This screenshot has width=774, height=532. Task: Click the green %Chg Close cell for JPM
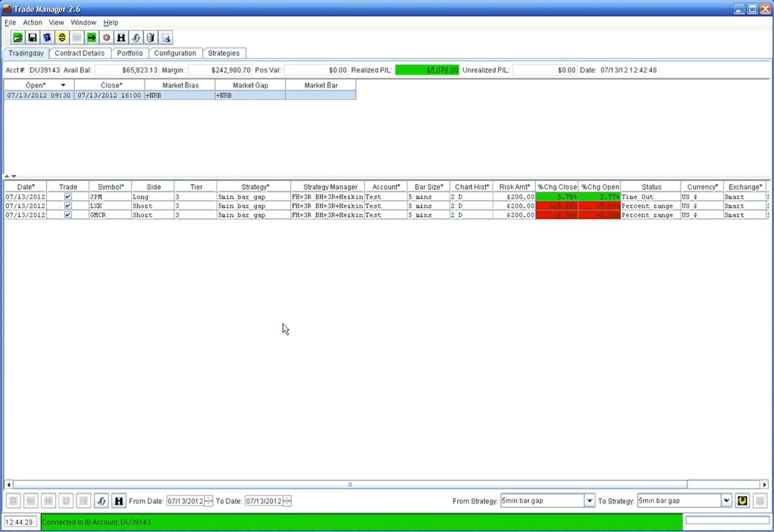(x=557, y=197)
